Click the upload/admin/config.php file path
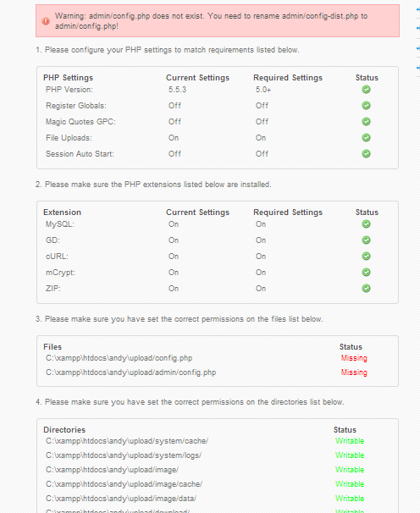 coord(131,372)
